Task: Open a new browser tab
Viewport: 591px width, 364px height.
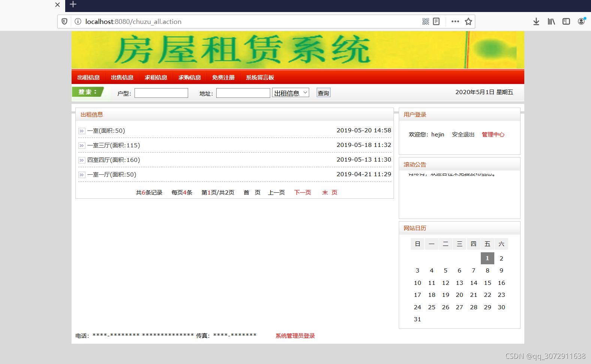Action: pyautogui.click(x=73, y=4)
